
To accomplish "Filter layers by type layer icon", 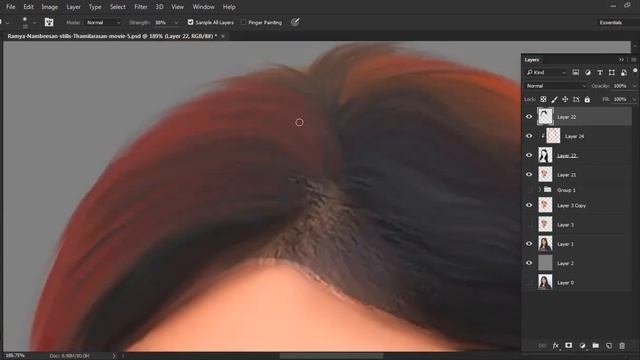I will point(600,72).
